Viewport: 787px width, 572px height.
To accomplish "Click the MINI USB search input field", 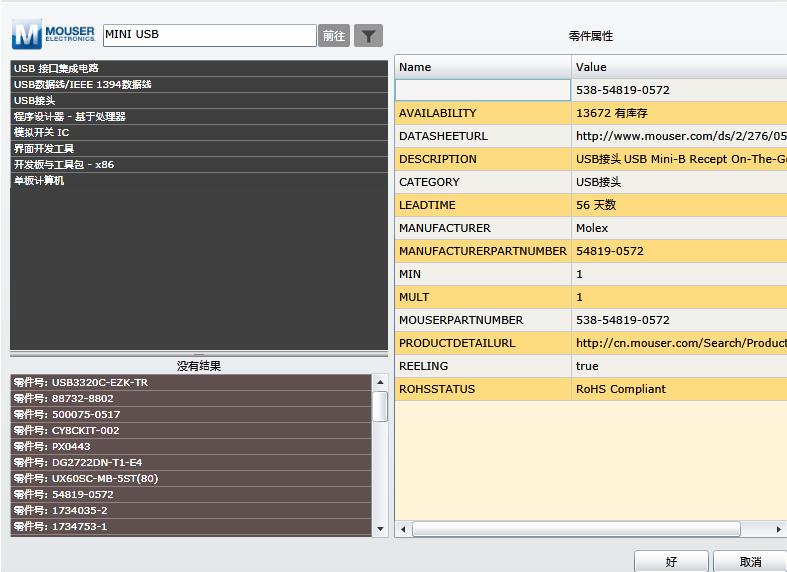I will pos(210,35).
